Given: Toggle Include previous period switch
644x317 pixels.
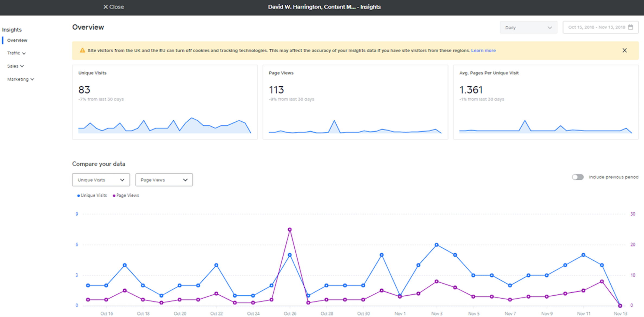Looking at the screenshot, I should click(x=578, y=177).
